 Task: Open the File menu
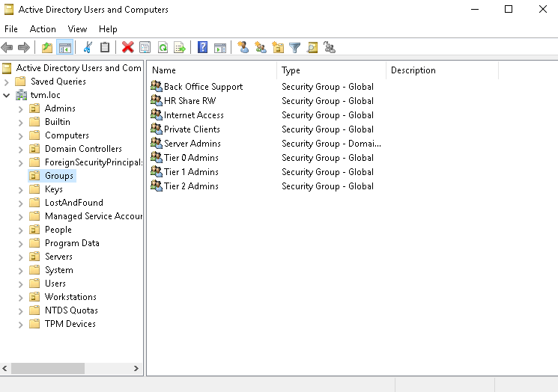(x=11, y=28)
